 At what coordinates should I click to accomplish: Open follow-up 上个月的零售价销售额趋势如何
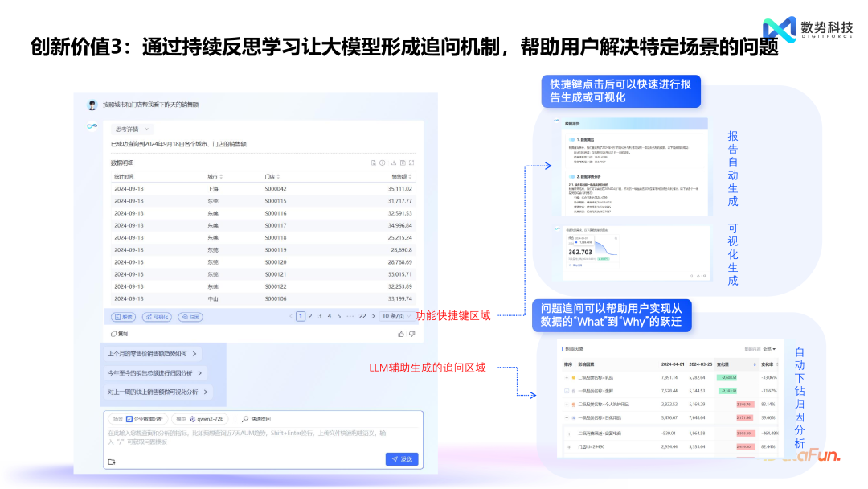[152, 353]
